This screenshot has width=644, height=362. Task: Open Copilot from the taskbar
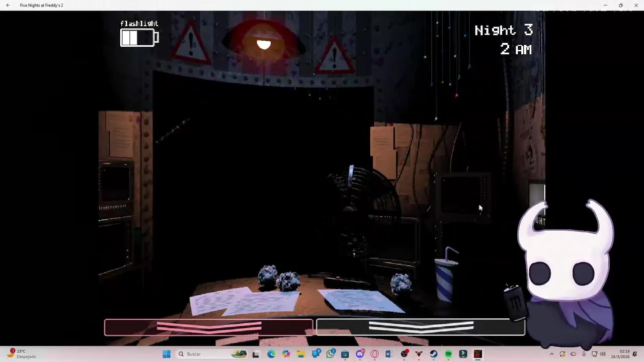(286, 354)
